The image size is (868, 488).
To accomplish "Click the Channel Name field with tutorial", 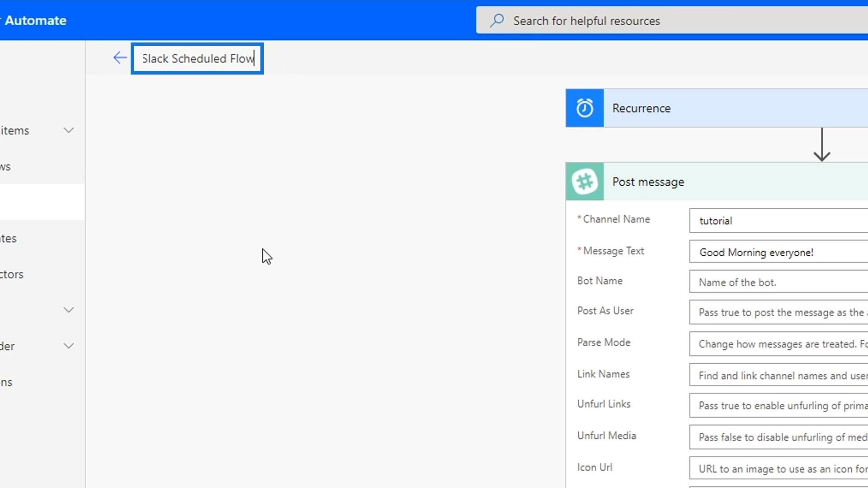I will (778, 221).
